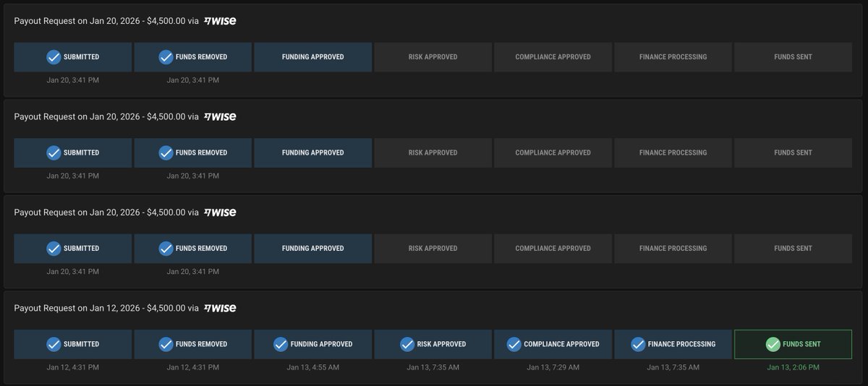Click the green Funds Sent checkmark
The width and height of the screenshot is (868, 386).
pos(773,344)
